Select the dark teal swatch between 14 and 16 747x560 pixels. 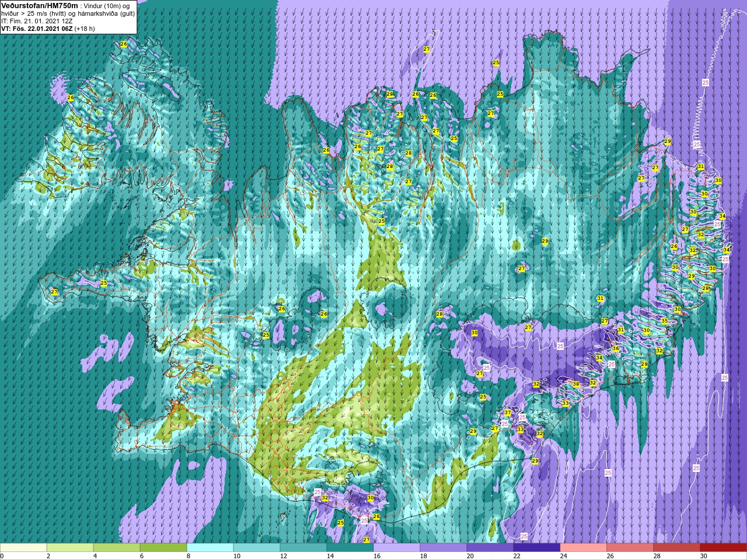tap(350, 548)
